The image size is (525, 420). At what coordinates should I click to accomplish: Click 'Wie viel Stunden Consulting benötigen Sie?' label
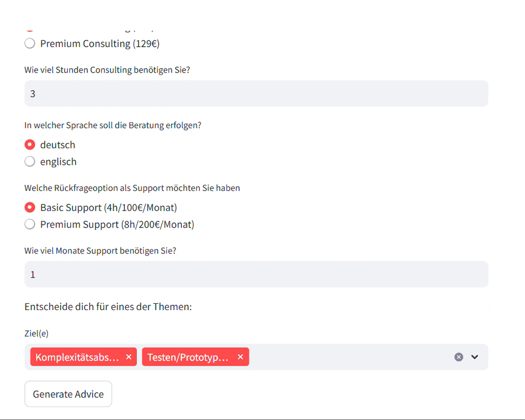point(107,69)
